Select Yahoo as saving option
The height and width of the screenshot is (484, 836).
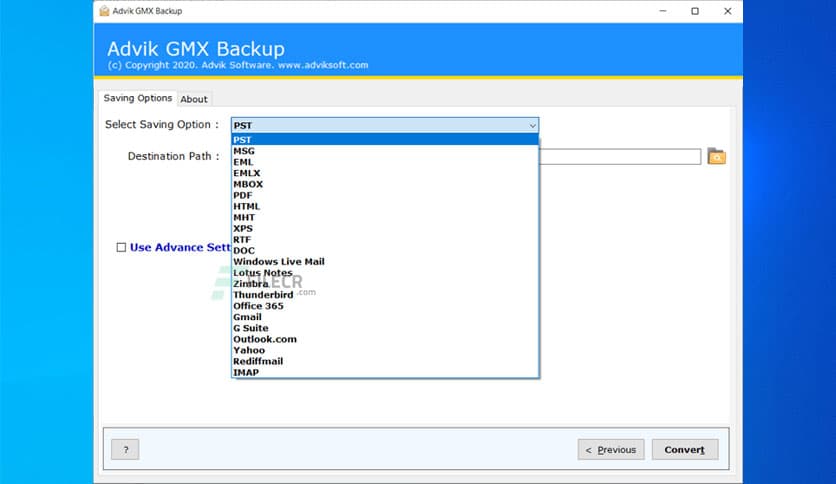(x=385, y=350)
